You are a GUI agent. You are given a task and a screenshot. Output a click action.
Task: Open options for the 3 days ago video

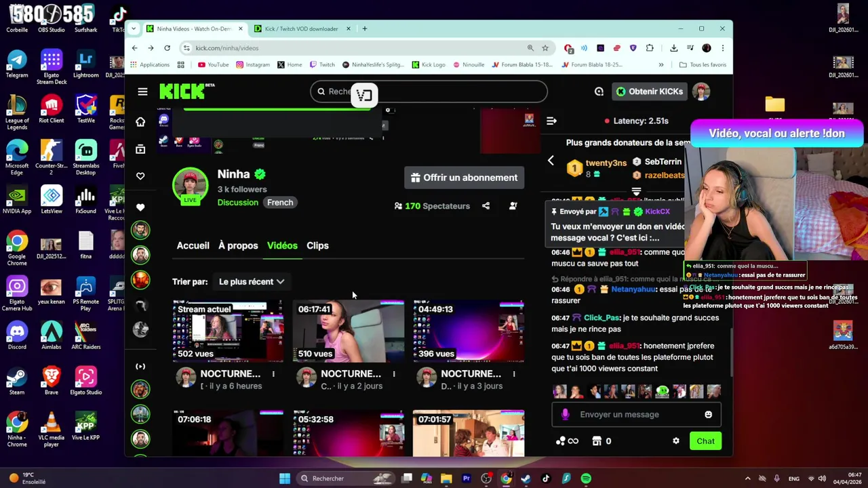tap(514, 374)
